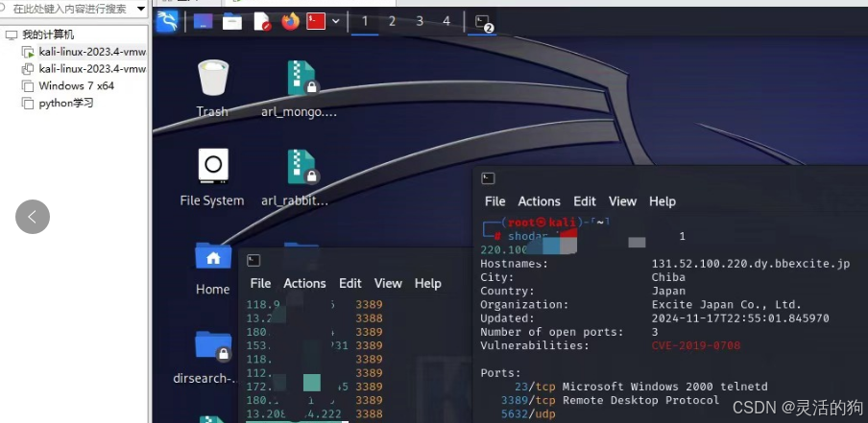Viewport: 868px width, 423px height.
Task: Open the Kali dragon applications menu
Action: pos(167,22)
